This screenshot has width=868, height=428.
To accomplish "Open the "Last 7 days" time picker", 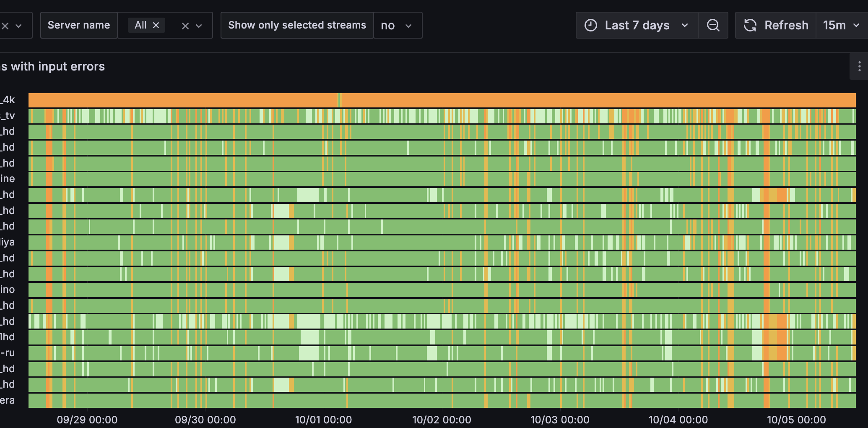I will (x=637, y=26).
